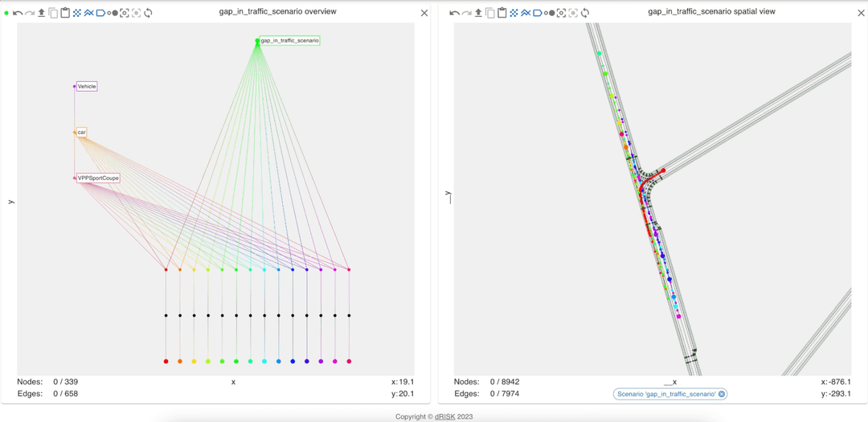
Task: Click the refresh icon in overview panel
Action: pos(149,13)
